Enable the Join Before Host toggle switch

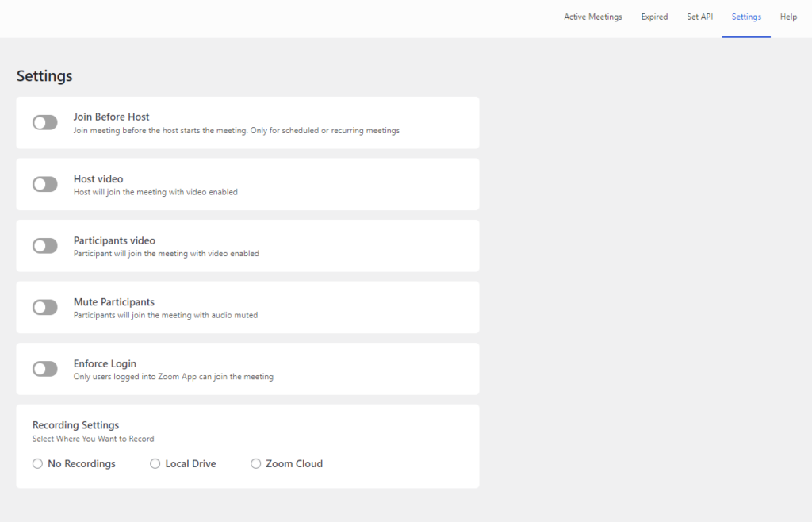45,122
